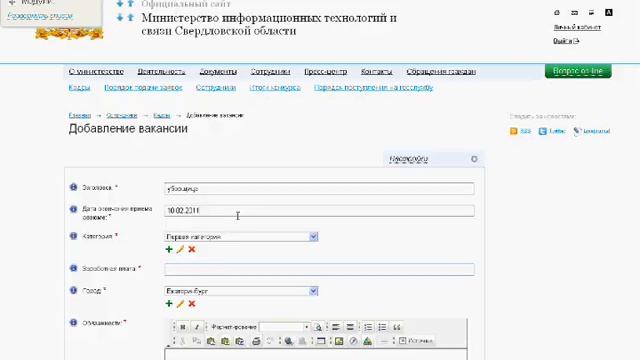
Task: Click the first Paste clipboard icon
Action: [x=211, y=341]
